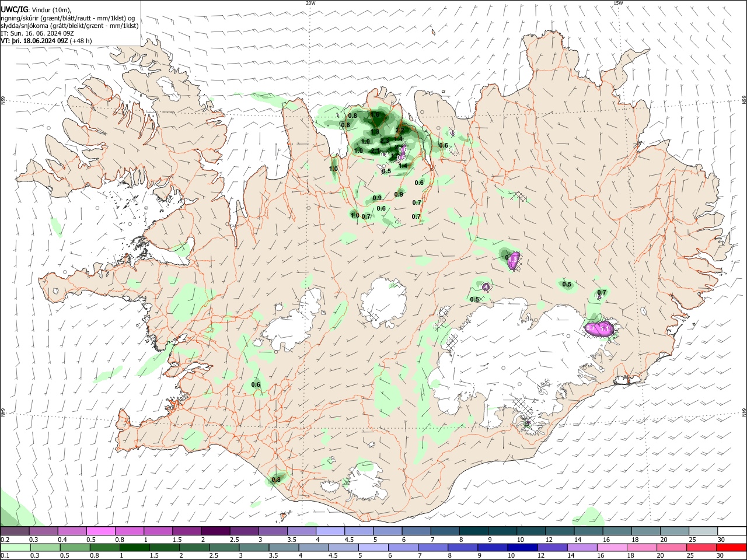Select the '15W' longitude label
The width and height of the screenshot is (747, 560).
pos(617,3)
